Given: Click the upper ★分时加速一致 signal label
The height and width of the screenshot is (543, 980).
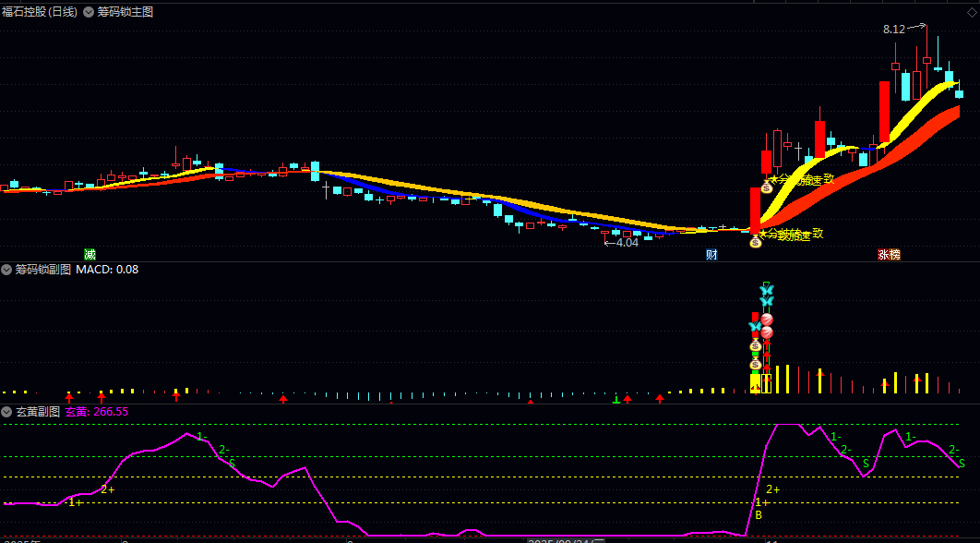Looking at the screenshot, I should (803, 179).
